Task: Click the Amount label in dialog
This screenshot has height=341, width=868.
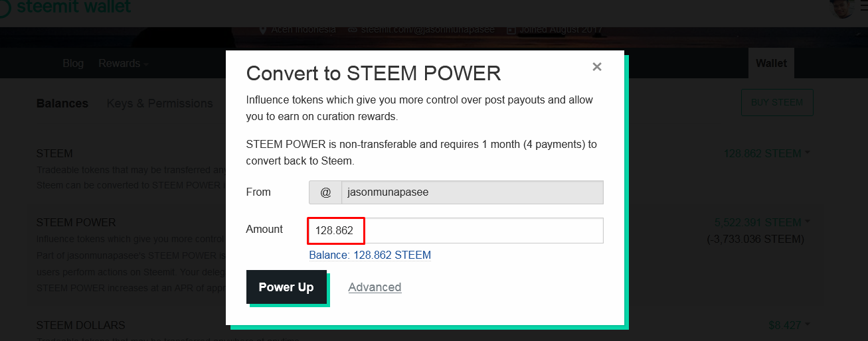Action: tap(264, 230)
